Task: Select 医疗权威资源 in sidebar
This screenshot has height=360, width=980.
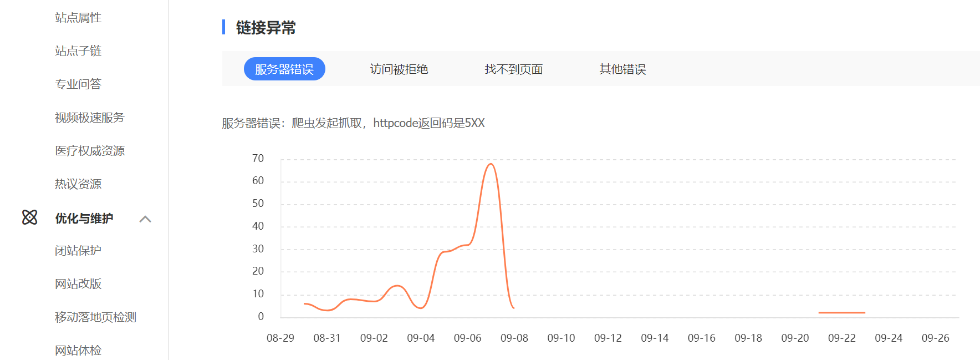Action: point(90,151)
